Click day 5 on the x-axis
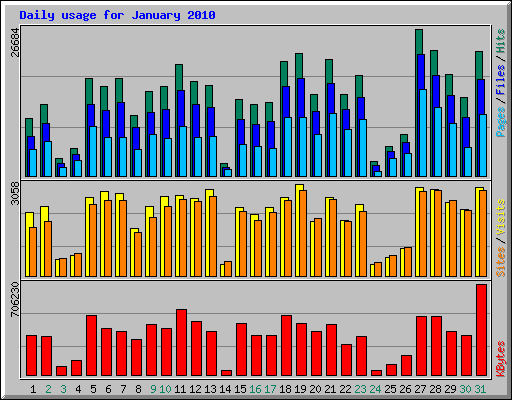The height and width of the screenshot is (400, 512). 93,389
